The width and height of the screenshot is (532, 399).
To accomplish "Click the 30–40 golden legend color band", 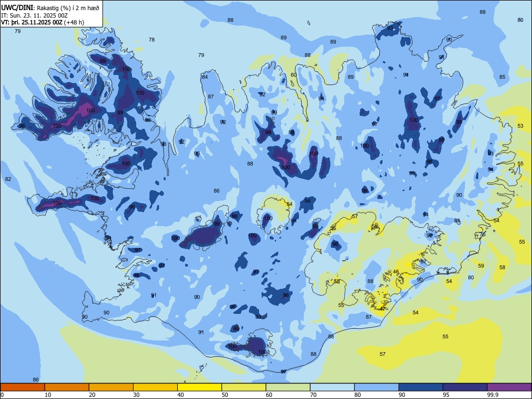I will point(155,387).
